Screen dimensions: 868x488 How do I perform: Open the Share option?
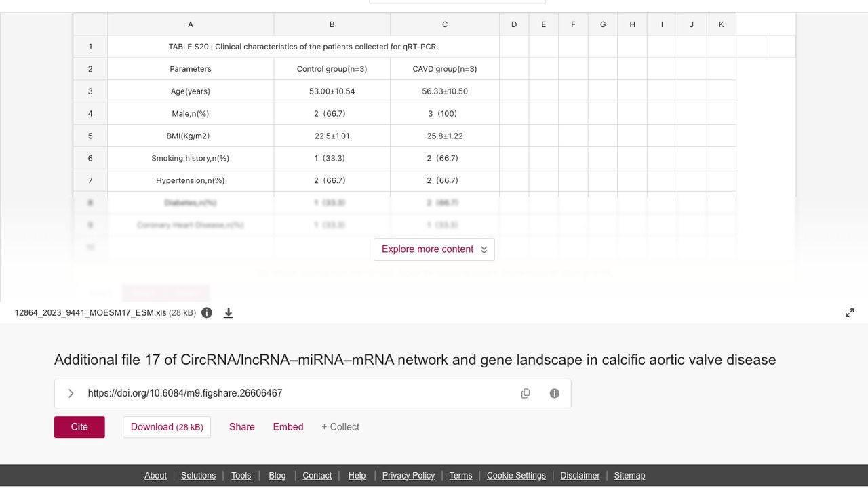(x=242, y=427)
